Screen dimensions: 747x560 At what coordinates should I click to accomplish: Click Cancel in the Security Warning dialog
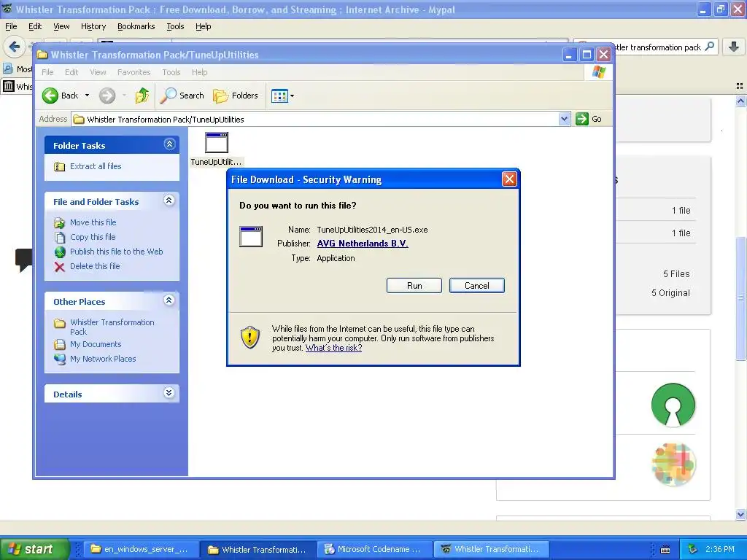(x=476, y=286)
